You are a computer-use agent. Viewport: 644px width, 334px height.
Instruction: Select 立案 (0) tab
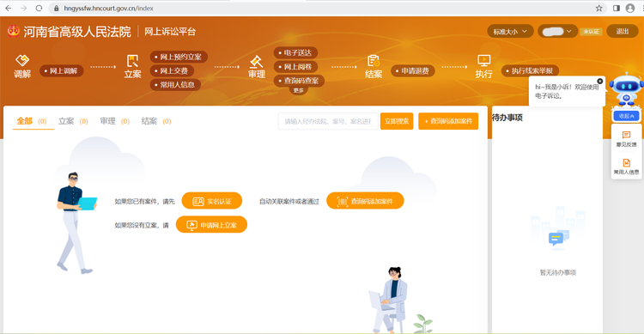pos(73,121)
